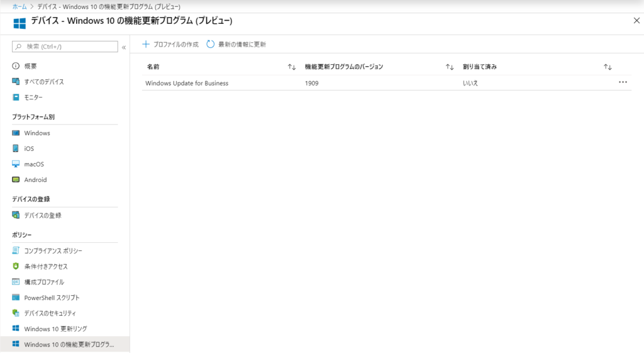Click the モニター icon in sidebar
644x353 pixels.
click(16, 97)
